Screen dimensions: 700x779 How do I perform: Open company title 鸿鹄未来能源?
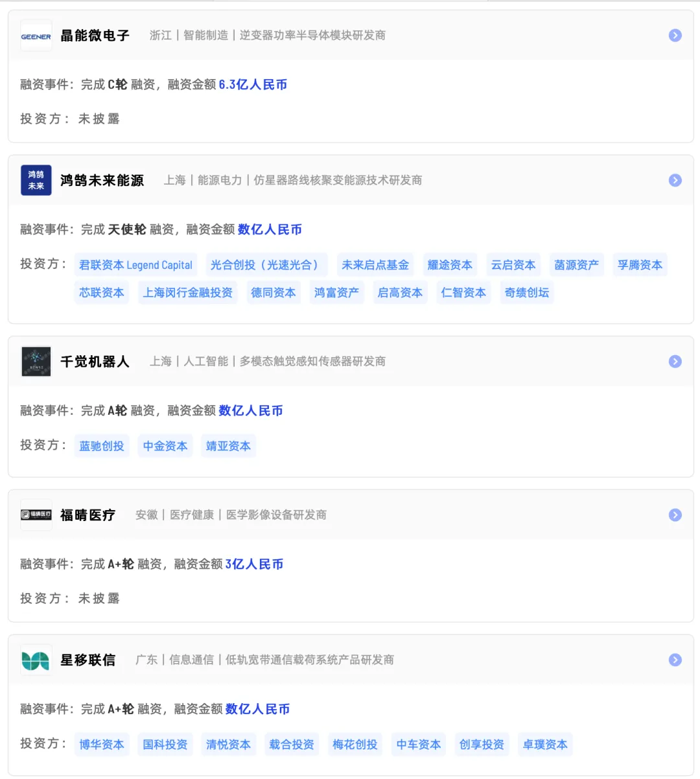tap(102, 180)
